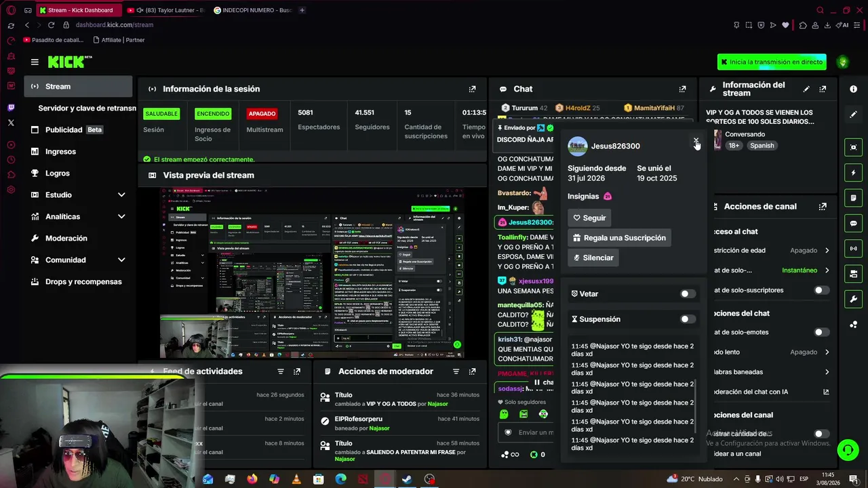
Task: Click the info icon in the right sidebar
Action: click(854, 89)
